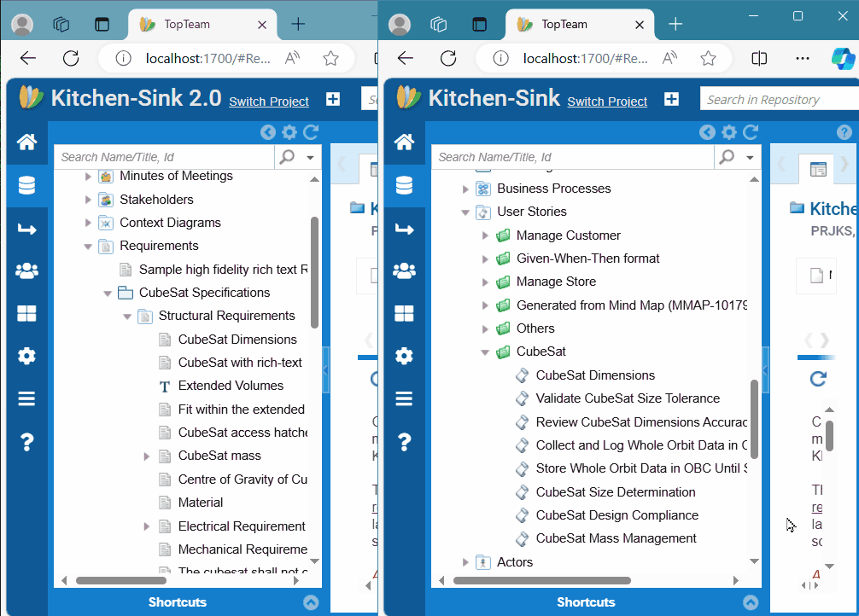Expand the CubeSat mass requirement
This screenshot has height=616, width=859.
pyautogui.click(x=146, y=456)
